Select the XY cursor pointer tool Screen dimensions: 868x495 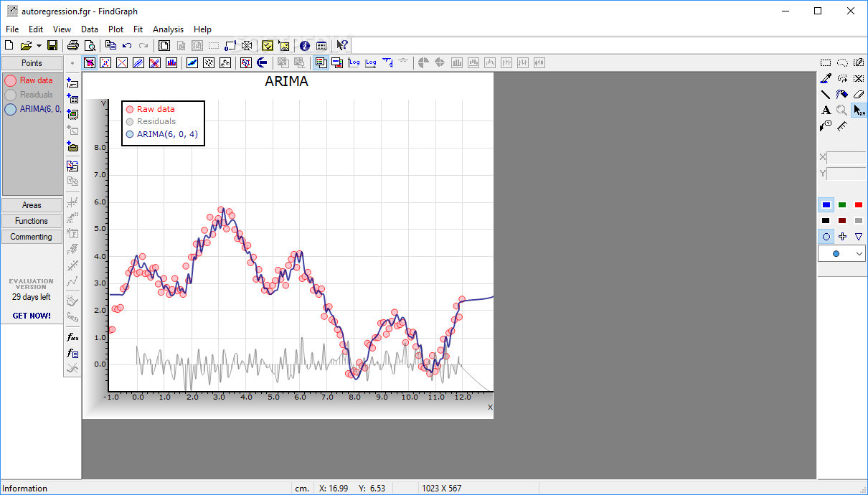(859, 110)
